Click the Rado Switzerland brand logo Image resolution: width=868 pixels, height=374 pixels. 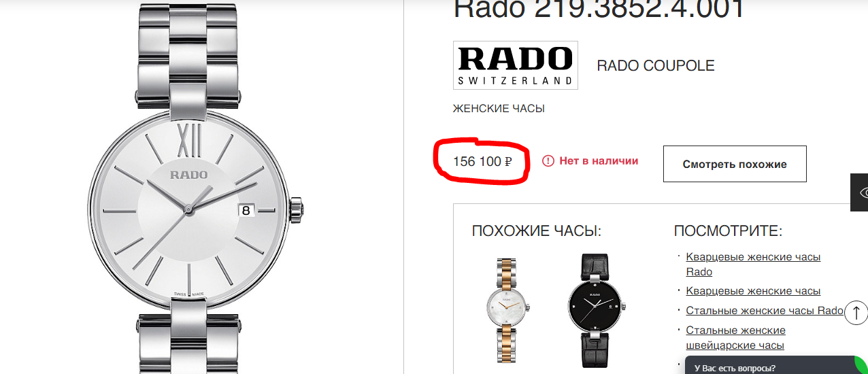516,65
